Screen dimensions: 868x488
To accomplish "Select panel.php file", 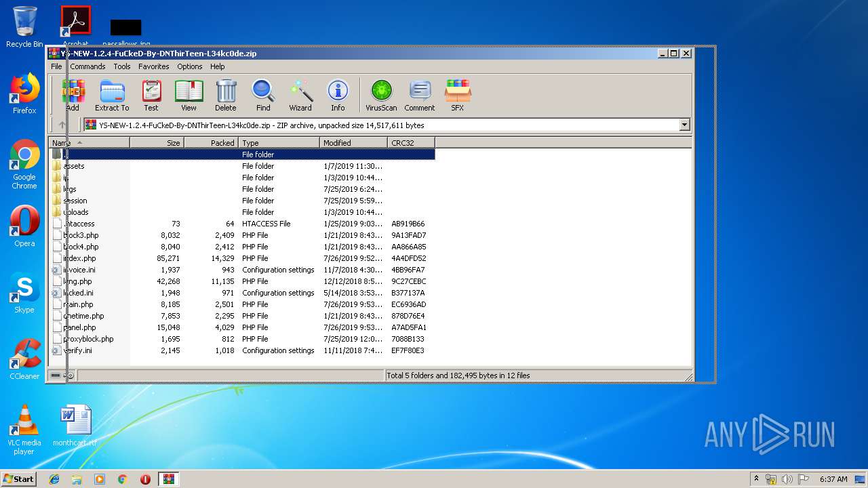I will coord(242,327).
